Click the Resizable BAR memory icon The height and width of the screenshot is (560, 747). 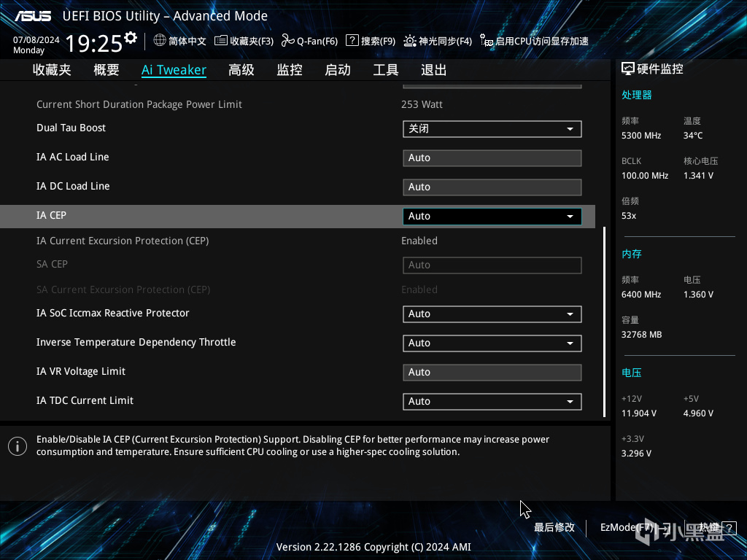487,41
